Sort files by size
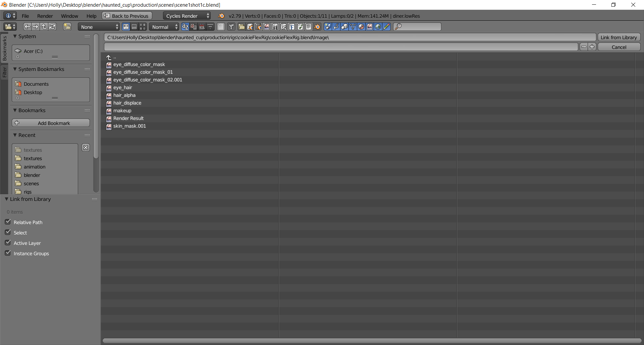This screenshot has height=345, width=644. 210,26
